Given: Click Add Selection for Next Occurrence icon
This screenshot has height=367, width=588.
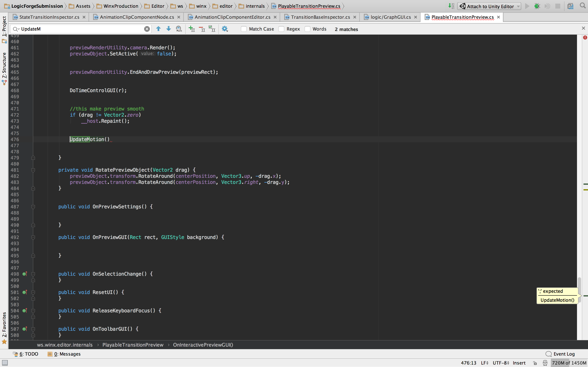Looking at the screenshot, I should pyautogui.click(x=192, y=29).
